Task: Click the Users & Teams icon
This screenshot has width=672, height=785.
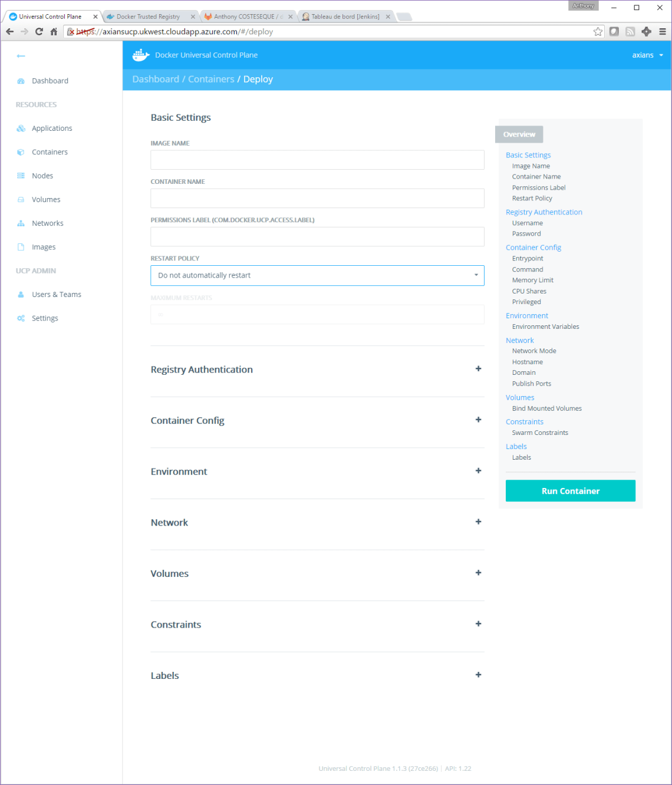Action: pyautogui.click(x=21, y=295)
